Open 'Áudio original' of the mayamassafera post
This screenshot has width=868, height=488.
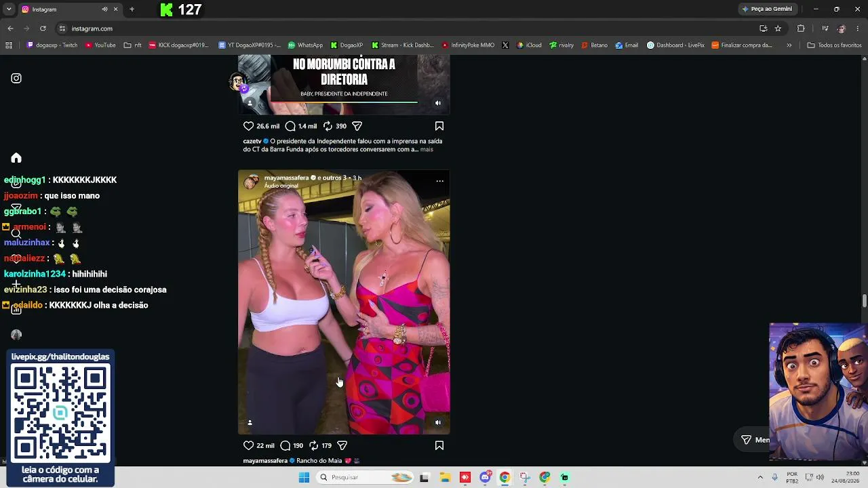point(281,186)
